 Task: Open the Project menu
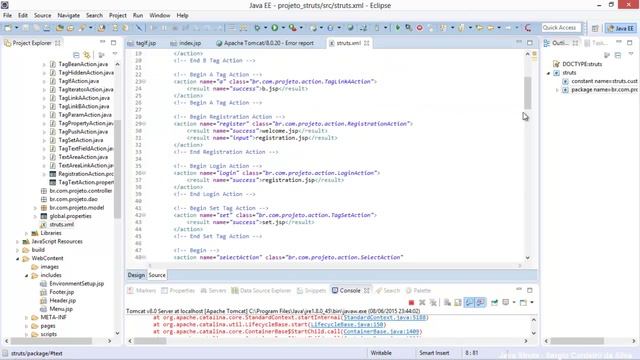coord(118,15)
